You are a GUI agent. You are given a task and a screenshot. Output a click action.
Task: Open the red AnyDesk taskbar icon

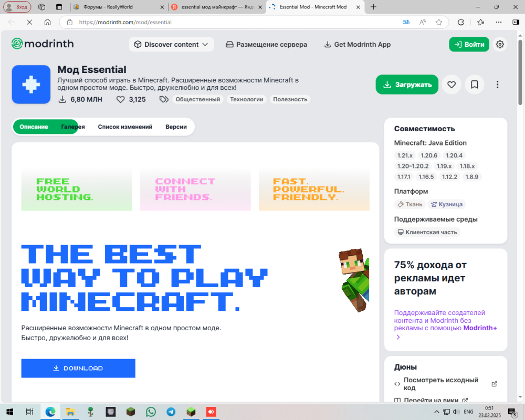211,412
